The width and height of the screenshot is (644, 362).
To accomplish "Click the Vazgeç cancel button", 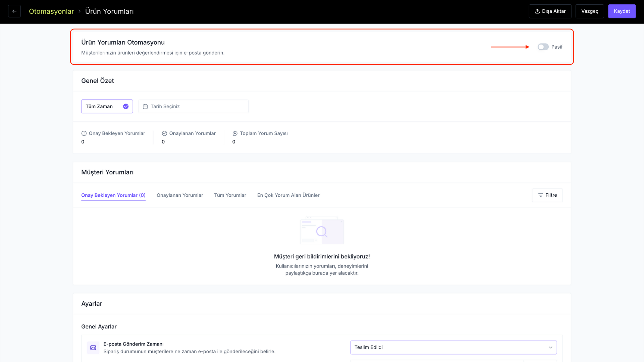I will click(590, 11).
